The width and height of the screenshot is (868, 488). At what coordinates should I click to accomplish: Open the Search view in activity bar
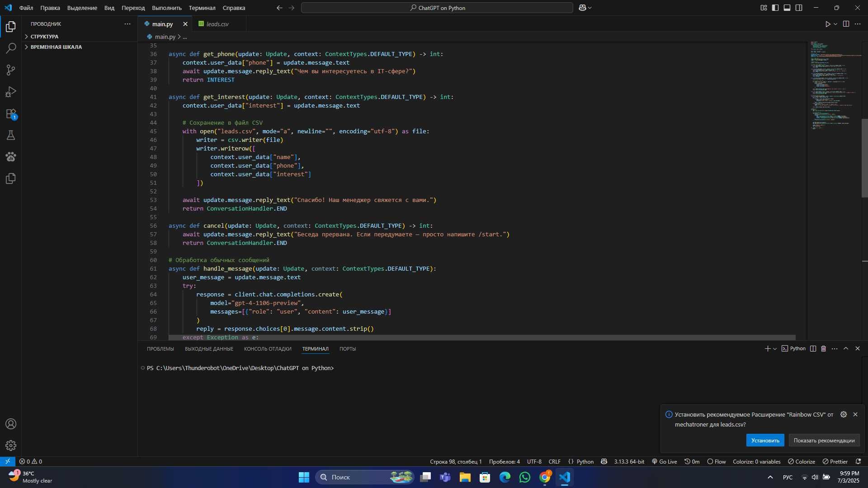(11, 48)
